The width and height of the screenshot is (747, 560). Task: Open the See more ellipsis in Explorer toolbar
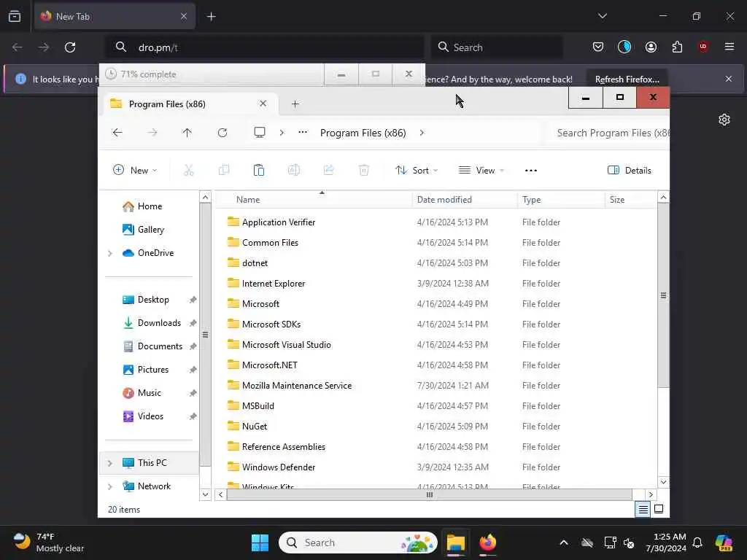click(531, 171)
